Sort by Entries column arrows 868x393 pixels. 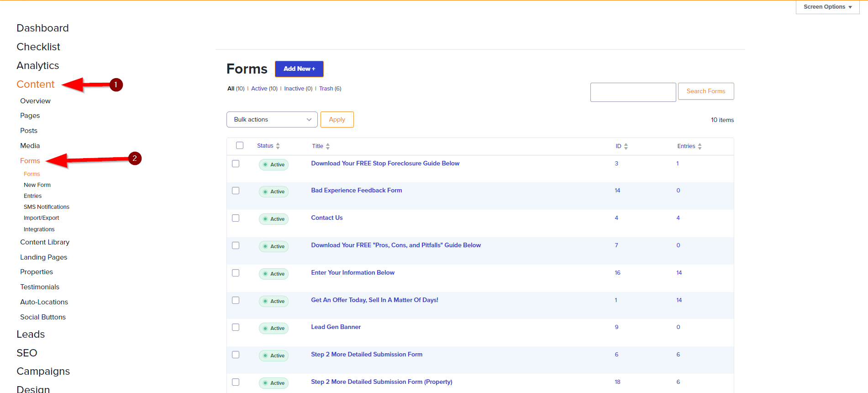coord(700,147)
